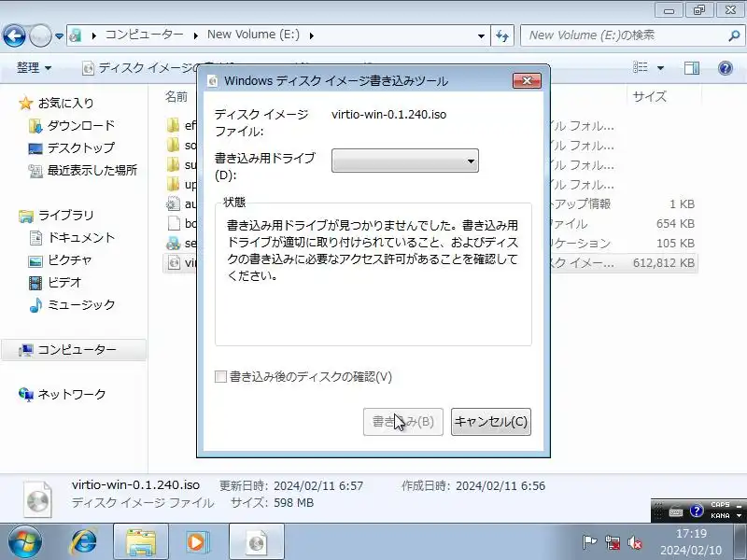This screenshot has width=747, height=560.
Task: Expand the arrow after New Volume (E:)
Action: 312,35
